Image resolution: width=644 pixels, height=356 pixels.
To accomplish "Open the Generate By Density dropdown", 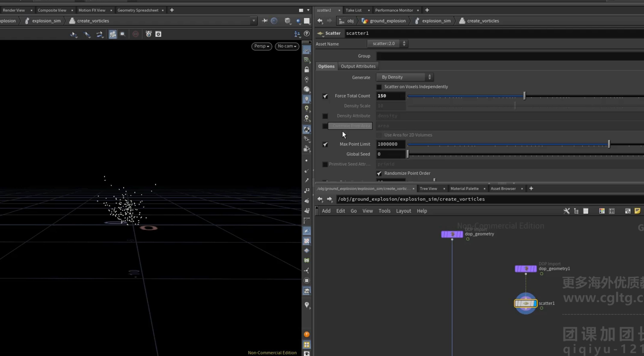I will point(405,77).
